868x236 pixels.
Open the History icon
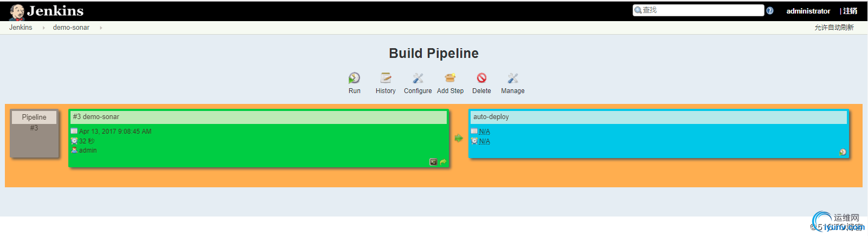click(385, 78)
